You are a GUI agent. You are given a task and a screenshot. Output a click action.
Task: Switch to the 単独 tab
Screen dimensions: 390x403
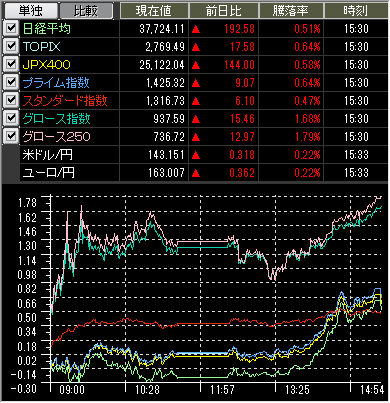pos(30,11)
